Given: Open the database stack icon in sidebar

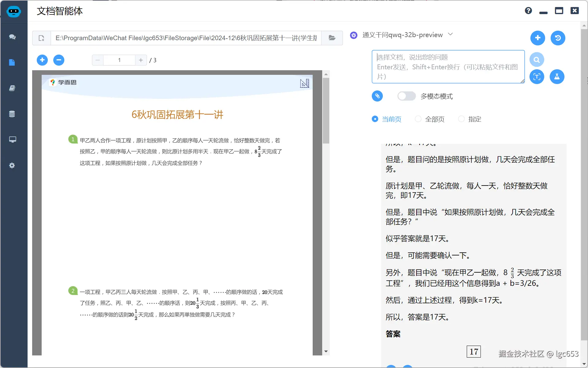Looking at the screenshot, I should point(12,114).
